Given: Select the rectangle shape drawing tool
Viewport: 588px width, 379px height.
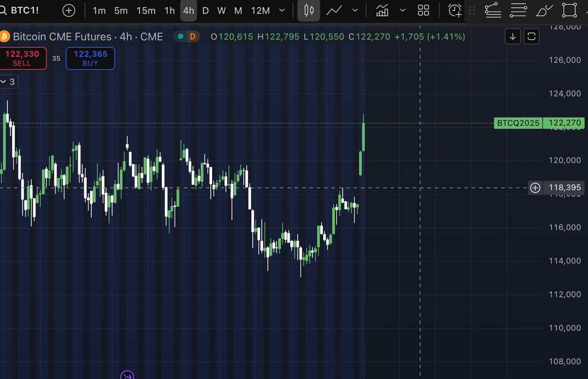Looking at the screenshot, I should pyautogui.click(x=569, y=10).
